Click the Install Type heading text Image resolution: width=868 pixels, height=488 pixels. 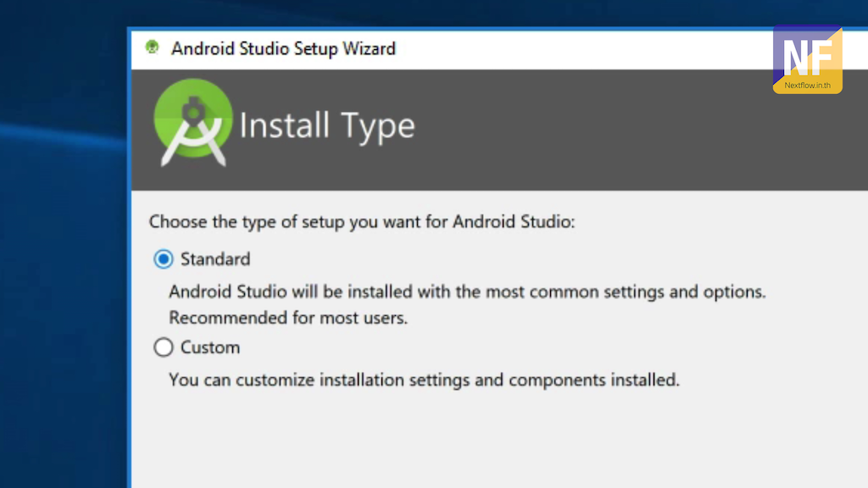[x=328, y=125]
